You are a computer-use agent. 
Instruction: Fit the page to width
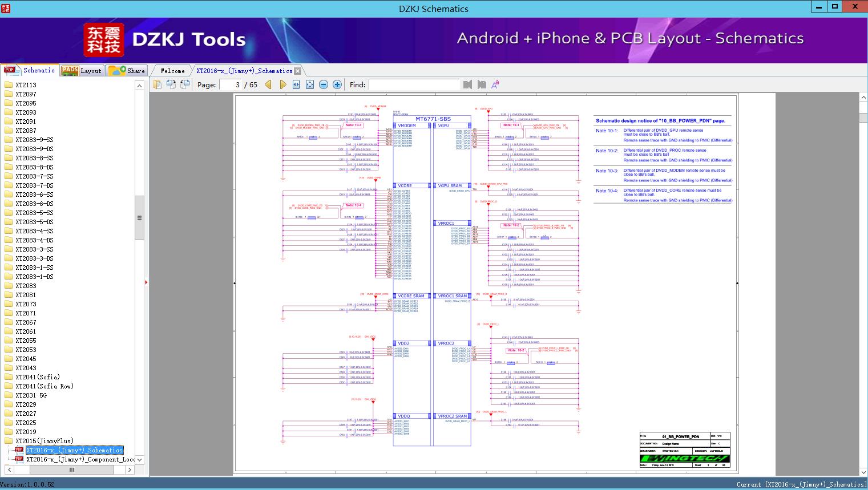(296, 84)
